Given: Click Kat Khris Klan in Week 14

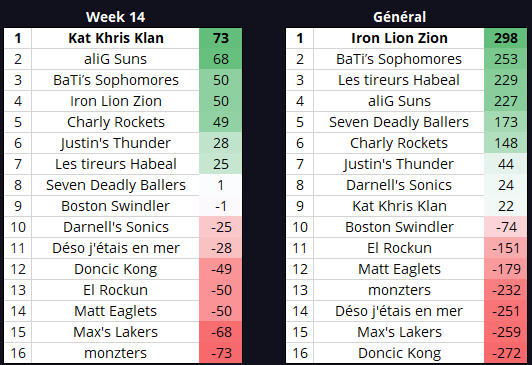Looking at the screenshot, I should [x=116, y=38].
